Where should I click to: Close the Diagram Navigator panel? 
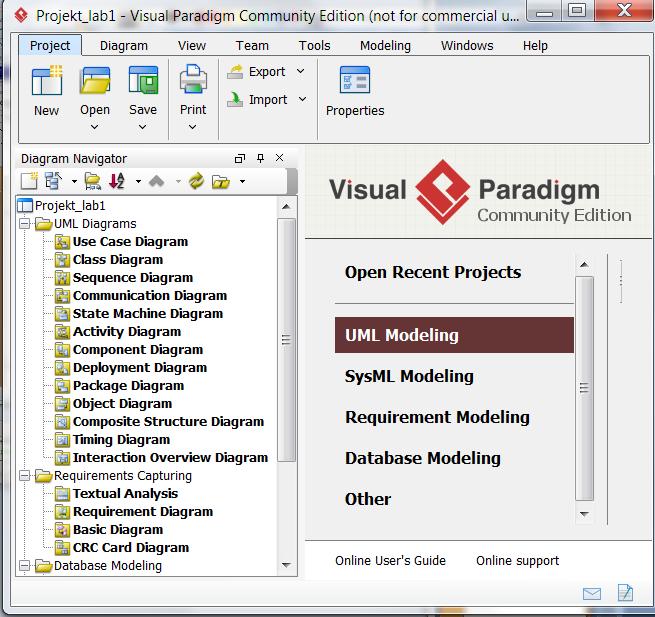[279, 158]
